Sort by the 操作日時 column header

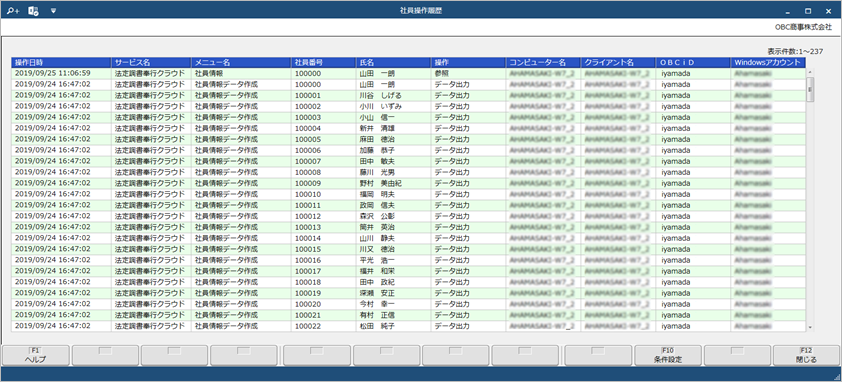[x=61, y=62]
